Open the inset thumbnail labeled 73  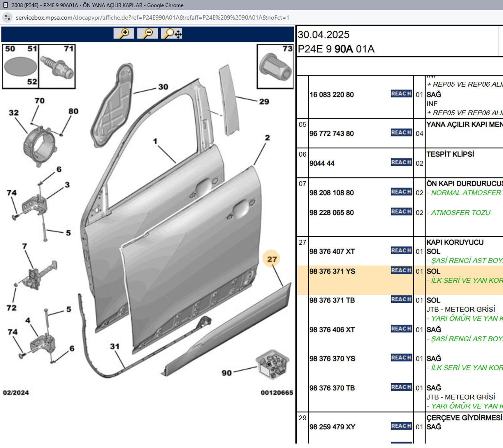click(x=275, y=66)
